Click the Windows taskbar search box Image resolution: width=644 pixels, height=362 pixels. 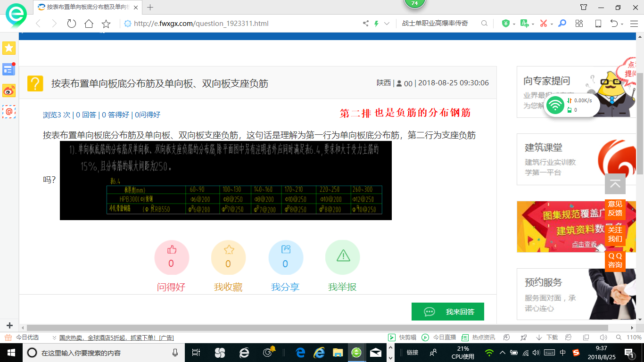104,353
